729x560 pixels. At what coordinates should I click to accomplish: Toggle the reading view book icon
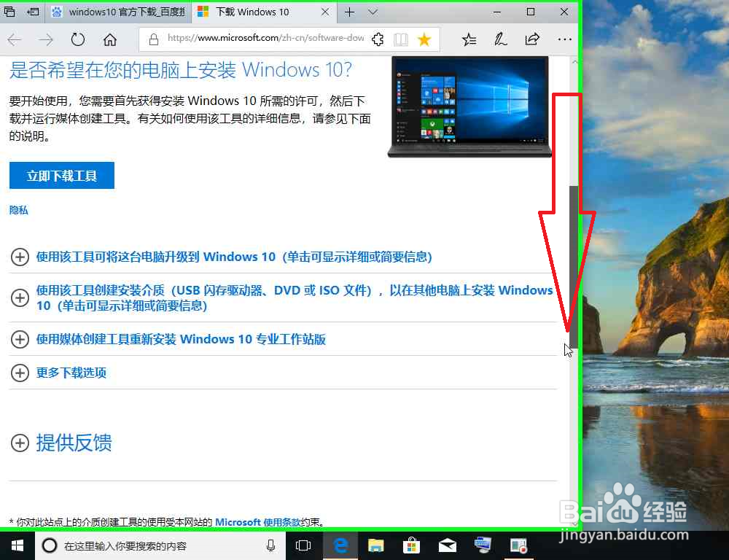401,39
